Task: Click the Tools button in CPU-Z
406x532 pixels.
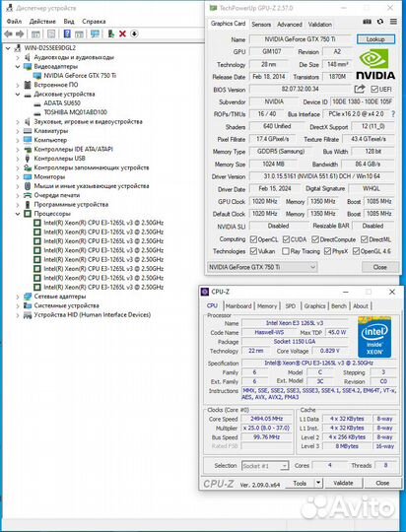Action: tap(300, 483)
